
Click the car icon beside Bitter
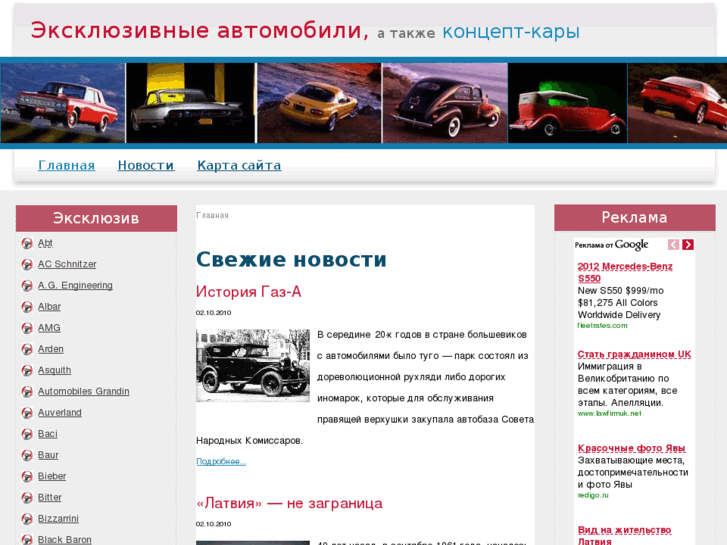point(27,498)
